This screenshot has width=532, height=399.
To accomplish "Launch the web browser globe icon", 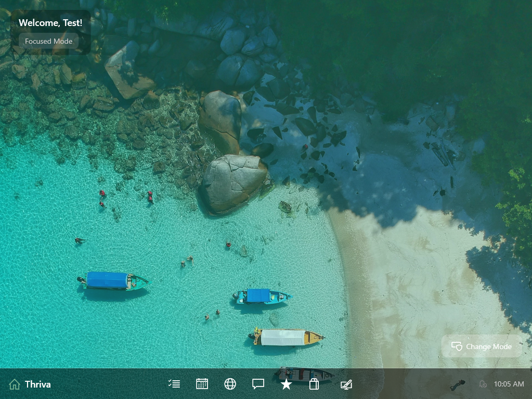I will click(x=230, y=384).
